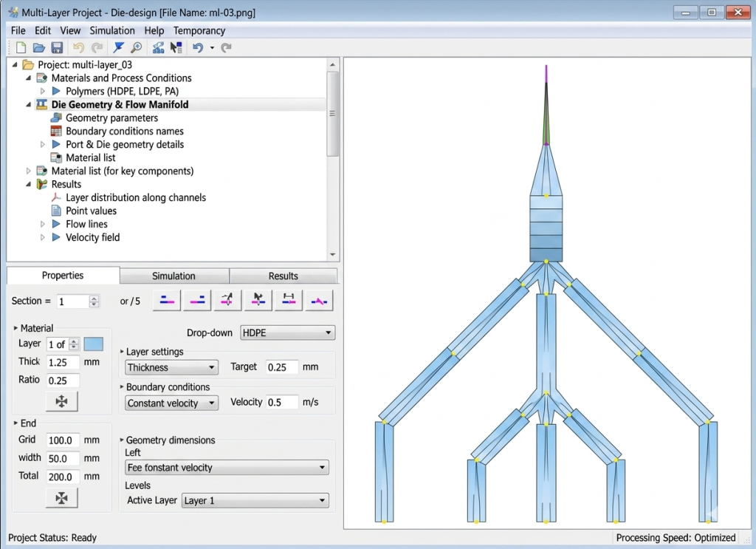Collapse the Results tree node
The image size is (756, 549).
tap(28, 184)
